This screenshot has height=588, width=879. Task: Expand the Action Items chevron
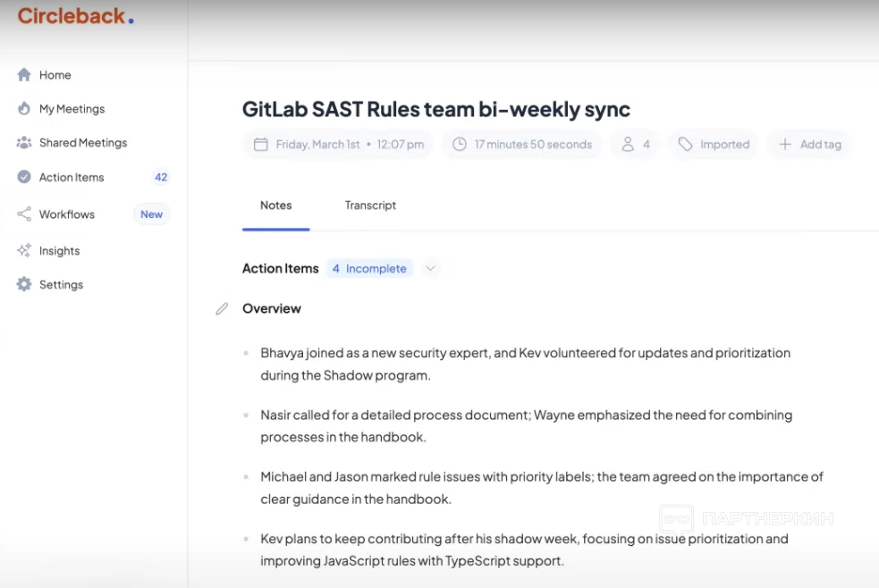430,268
